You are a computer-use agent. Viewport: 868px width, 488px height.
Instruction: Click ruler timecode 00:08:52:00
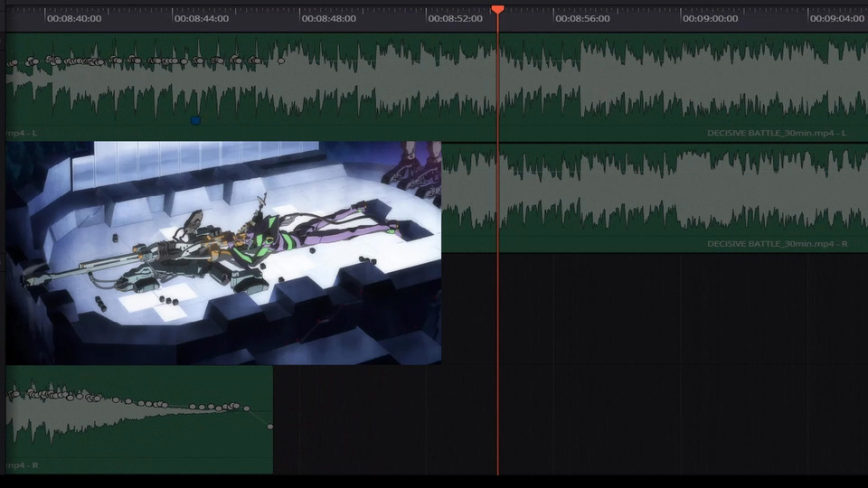[x=455, y=18]
